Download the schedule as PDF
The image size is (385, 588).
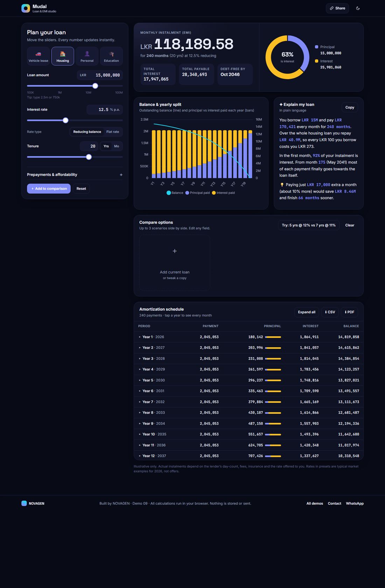349,312
